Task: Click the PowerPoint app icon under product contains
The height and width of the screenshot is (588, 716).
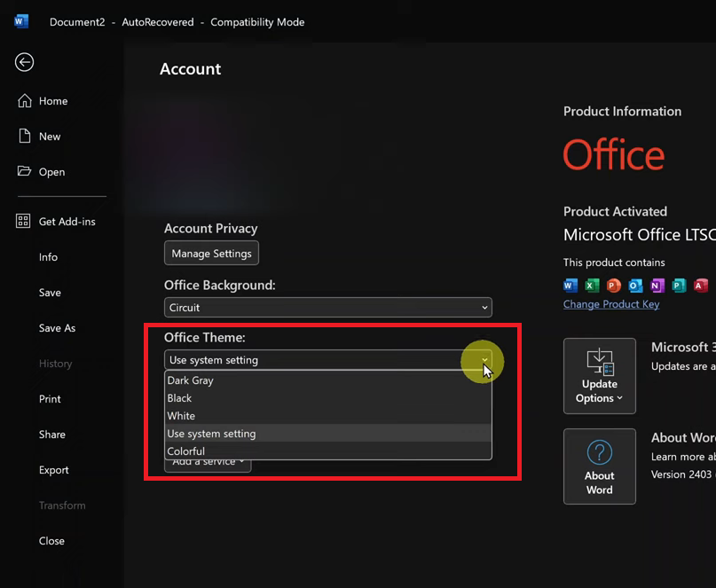Action: 614,286
